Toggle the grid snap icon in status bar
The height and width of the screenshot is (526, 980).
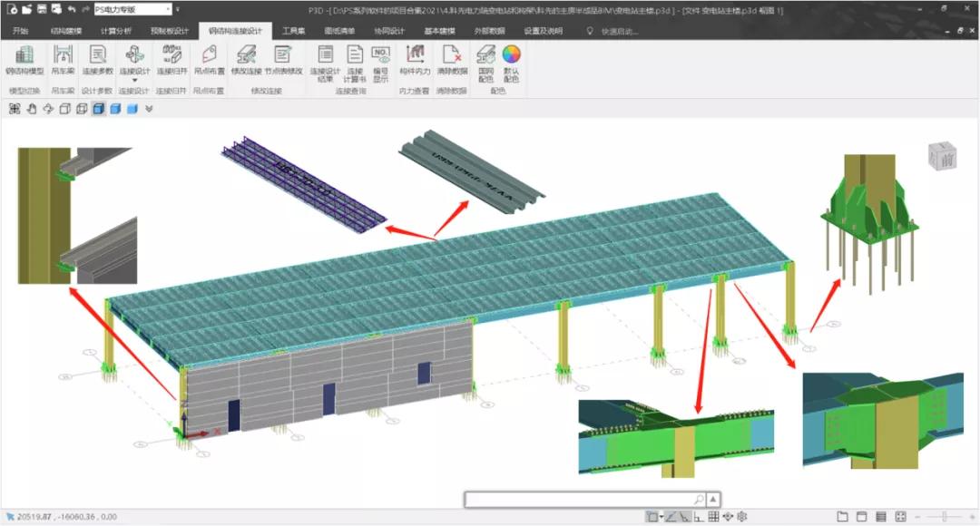(x=713, y=517)
